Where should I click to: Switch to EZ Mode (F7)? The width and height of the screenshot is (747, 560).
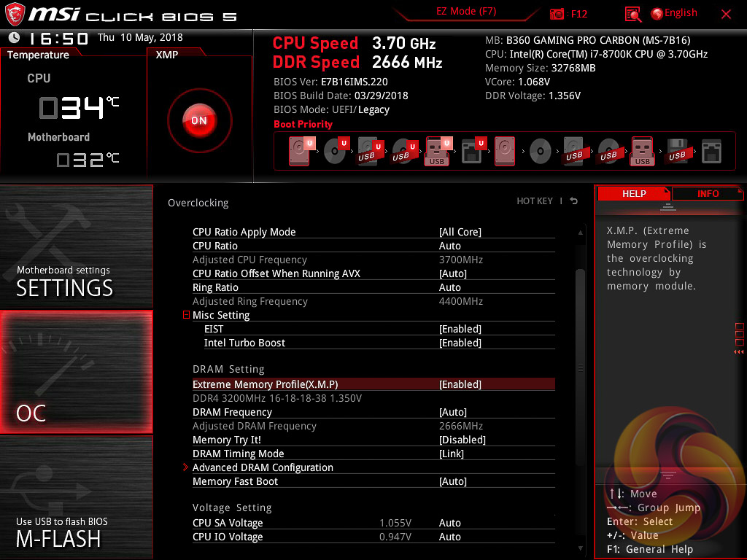(x=466, y=12)
